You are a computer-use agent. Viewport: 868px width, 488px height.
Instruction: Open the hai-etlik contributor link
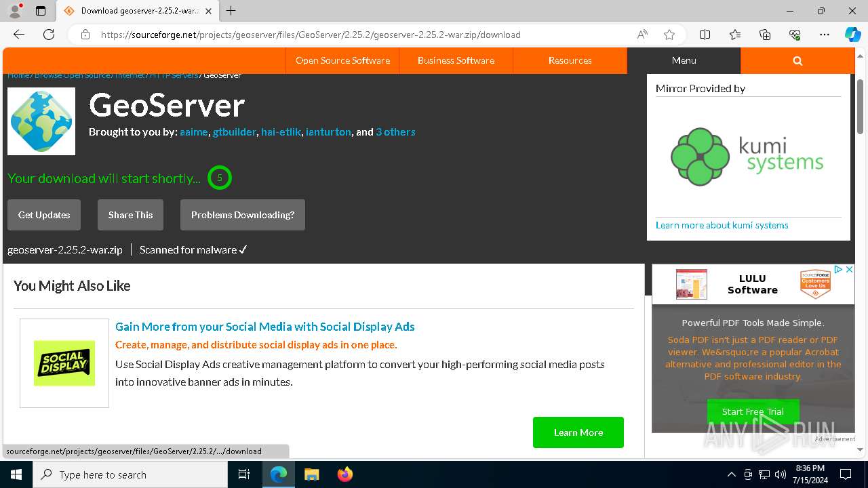tap(281, 132)
